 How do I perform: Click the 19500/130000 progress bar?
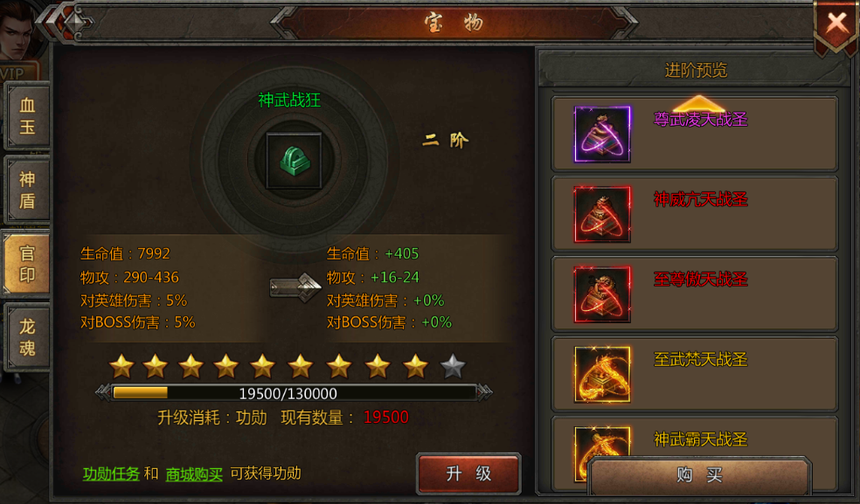point(294,393)
